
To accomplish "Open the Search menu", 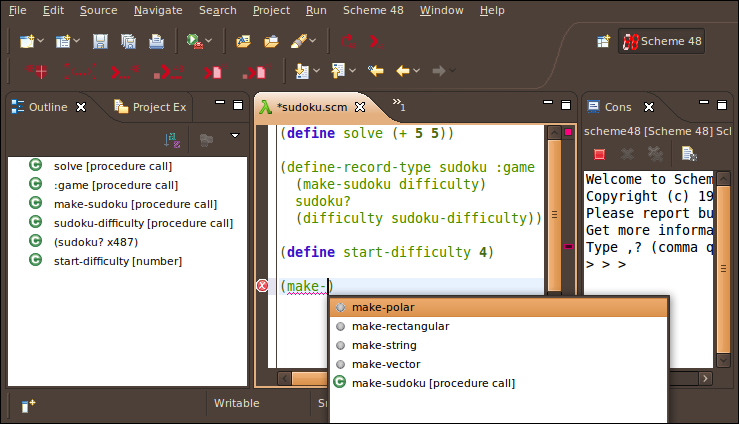I will 218,10.
